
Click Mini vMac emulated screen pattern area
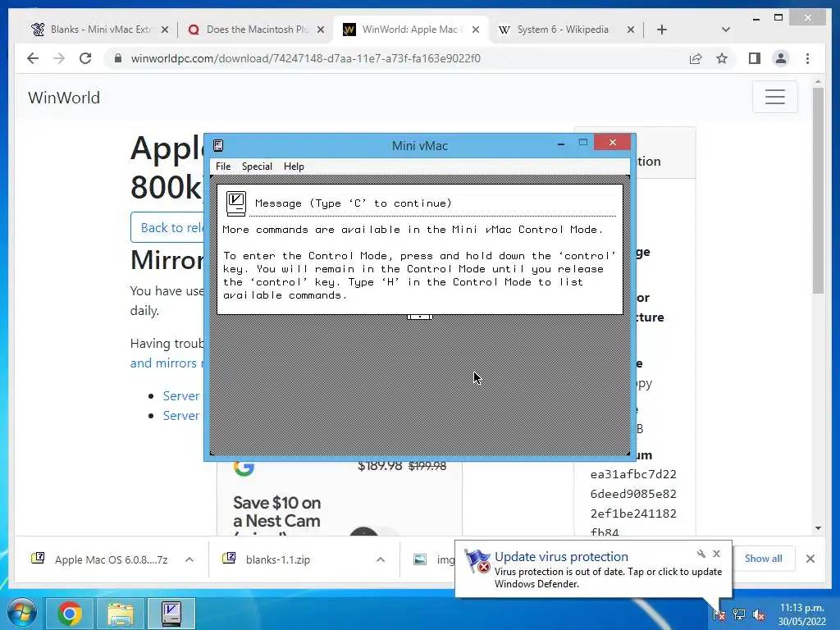pos(419,386)
